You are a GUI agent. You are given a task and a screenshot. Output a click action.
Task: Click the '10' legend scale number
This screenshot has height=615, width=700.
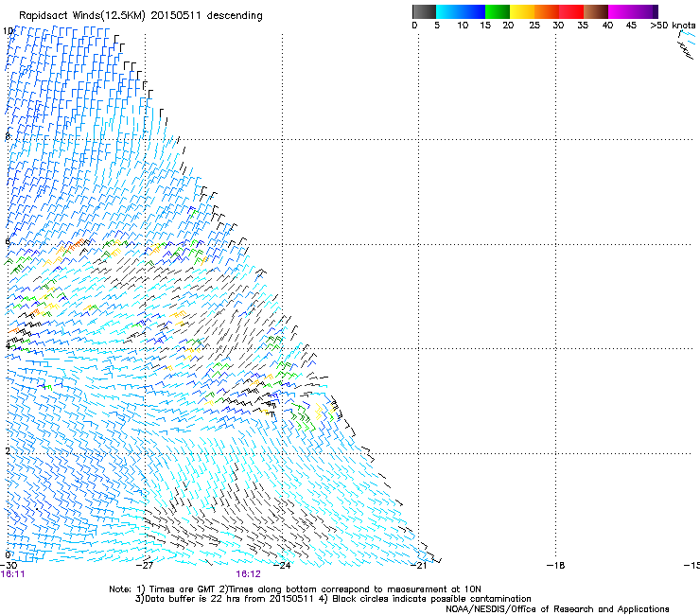point(463,26)
